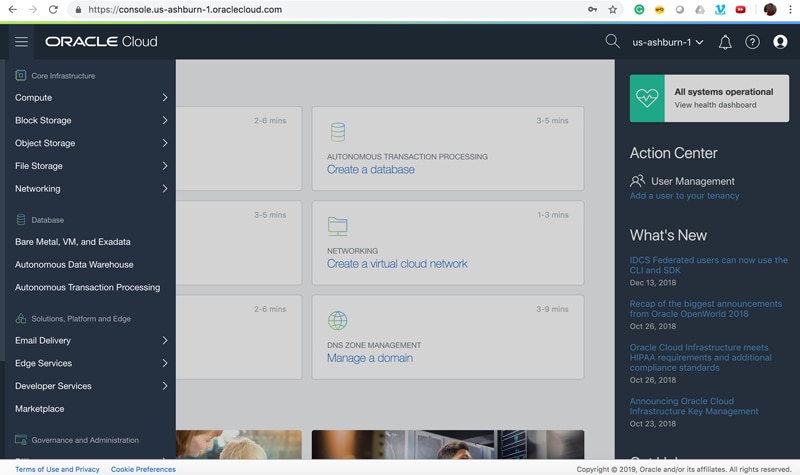
Task: Open View health dashboard
Action: coord(715,105)
